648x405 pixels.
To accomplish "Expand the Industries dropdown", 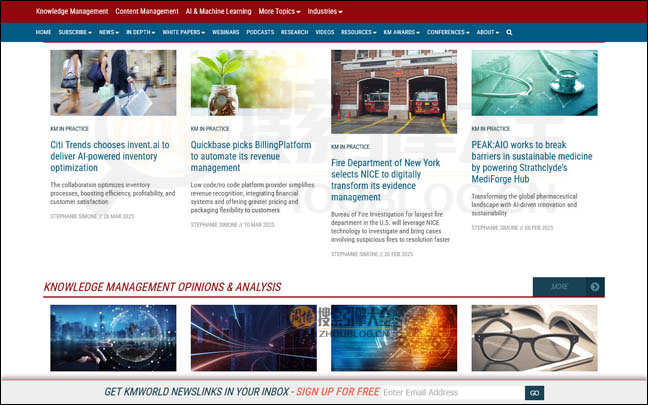I will (x=325, y=11).
